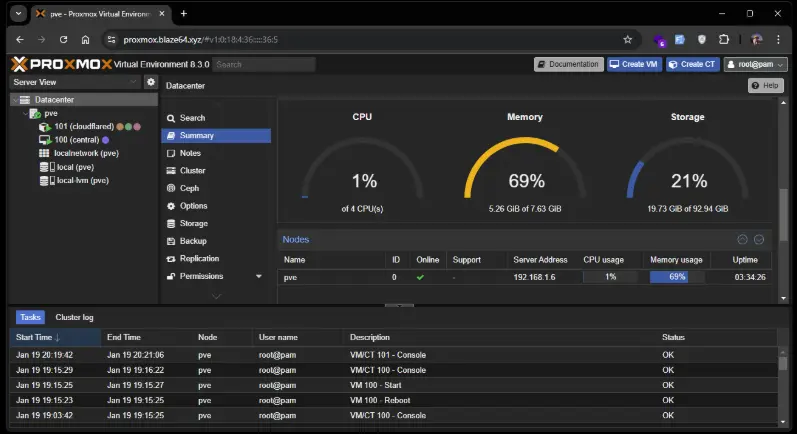Click the green online checkmark for pve
This screenshot has width=797, height=434.
tap(420, 277)
